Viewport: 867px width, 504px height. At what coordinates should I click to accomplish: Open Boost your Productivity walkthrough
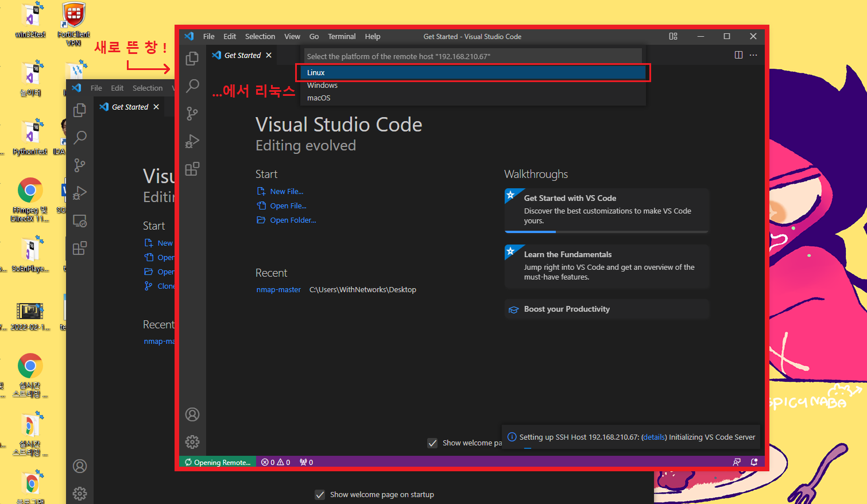tap(606, 309)
